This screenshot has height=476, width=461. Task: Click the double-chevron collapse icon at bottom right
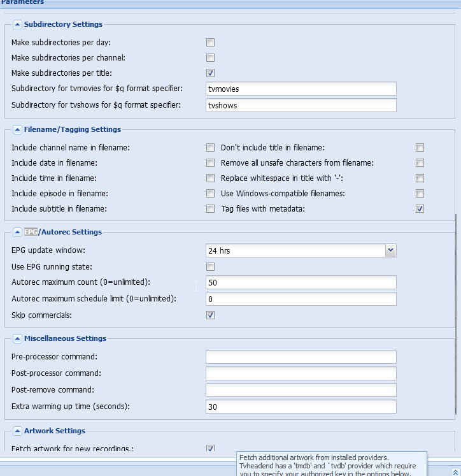point(455,472)
